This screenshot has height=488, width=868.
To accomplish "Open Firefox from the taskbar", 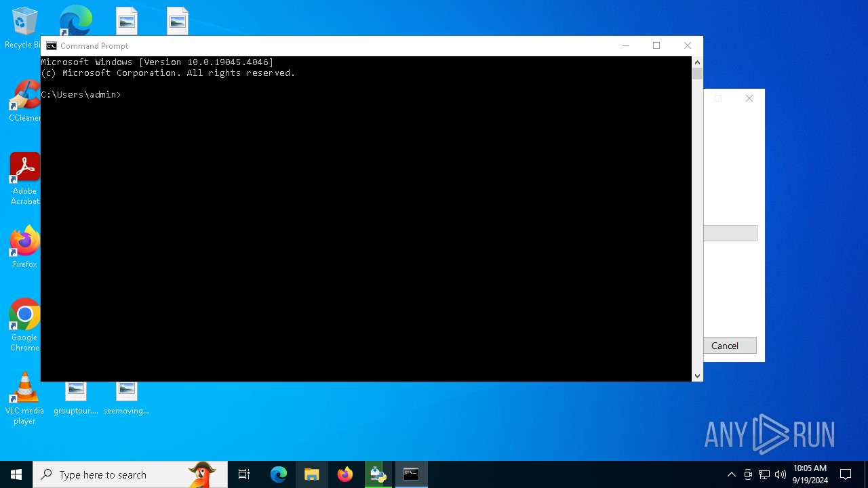I will (345, 474).
